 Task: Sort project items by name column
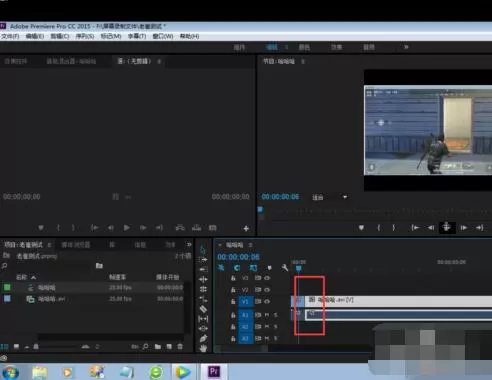pyautogui.click(x=26, y=277)
